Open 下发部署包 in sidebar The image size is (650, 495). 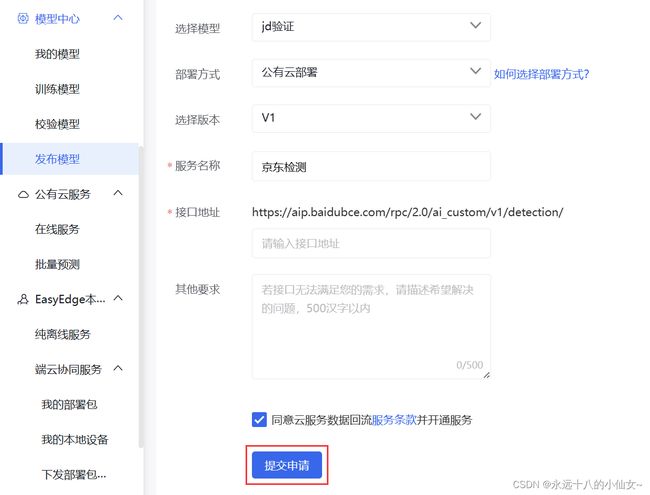[x=74, y=474]
